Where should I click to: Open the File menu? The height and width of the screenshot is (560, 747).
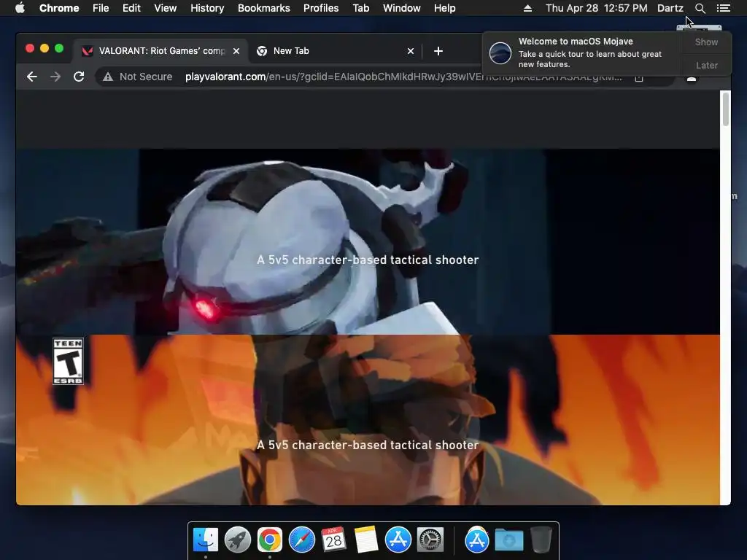point(101,8)
